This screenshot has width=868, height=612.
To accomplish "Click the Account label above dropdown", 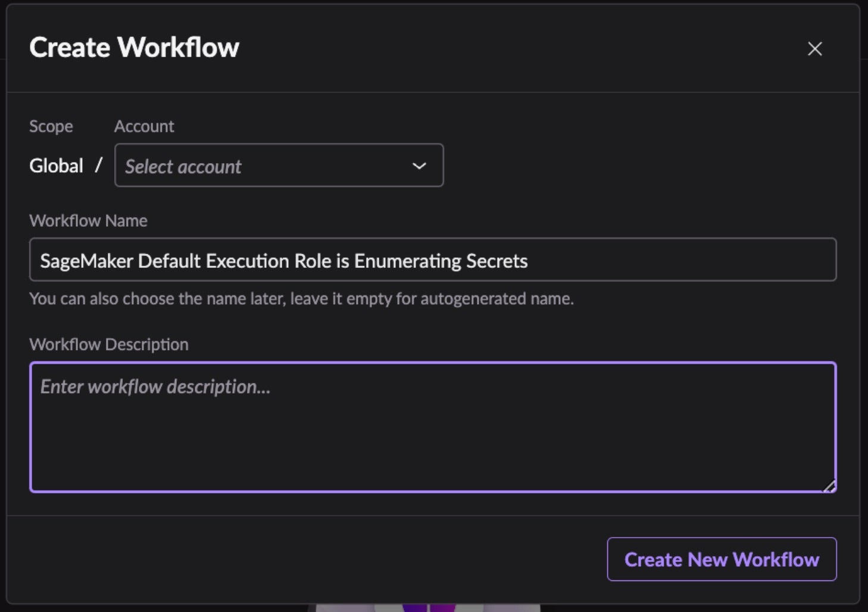I will (x=144, y=126).
